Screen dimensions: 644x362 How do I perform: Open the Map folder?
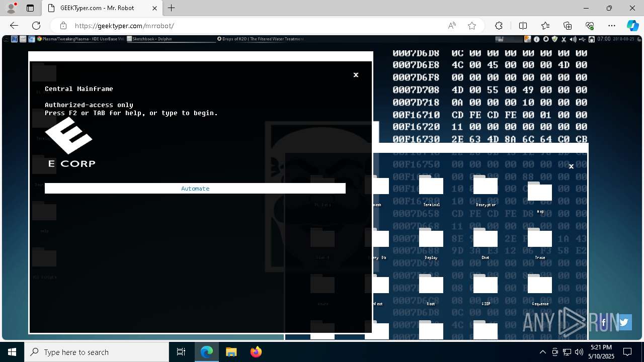[x=540, y=198]
